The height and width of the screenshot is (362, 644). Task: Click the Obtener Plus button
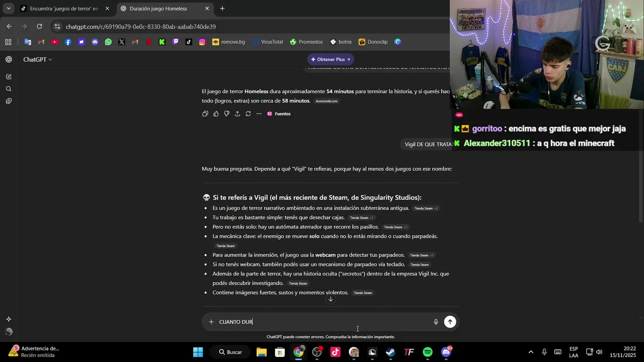click(x=328, y=59)
